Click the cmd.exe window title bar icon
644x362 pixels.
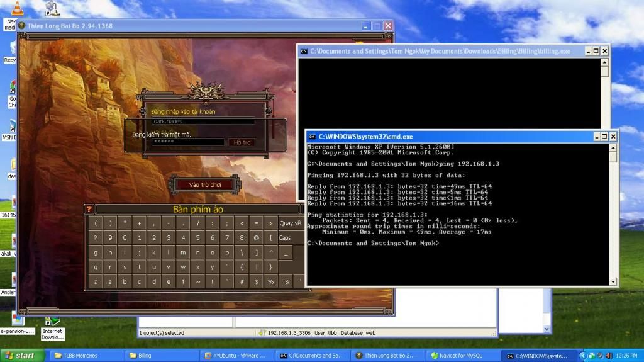312,137
